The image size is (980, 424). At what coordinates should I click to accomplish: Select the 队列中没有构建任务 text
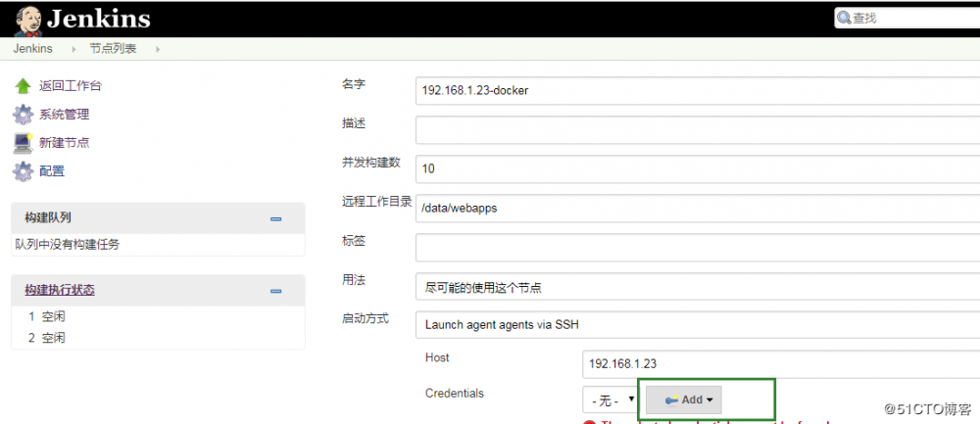pyautogui.click(x=67, y=244)
